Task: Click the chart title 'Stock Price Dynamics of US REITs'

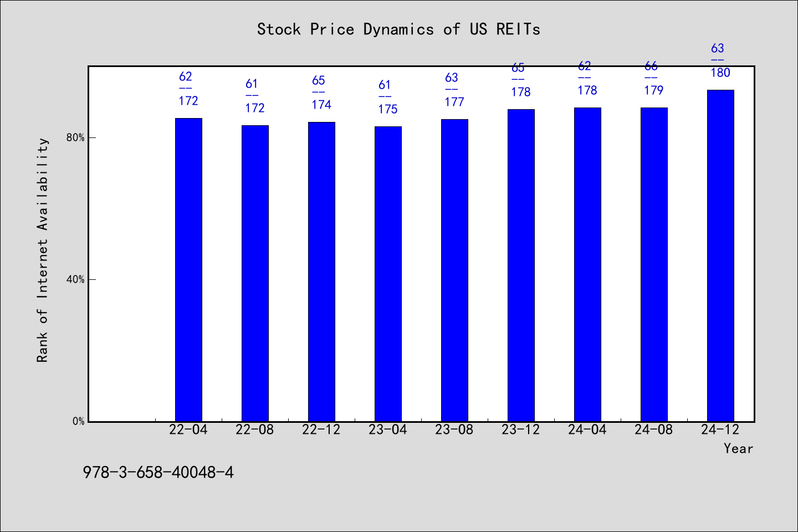Action: coord(398,29)
